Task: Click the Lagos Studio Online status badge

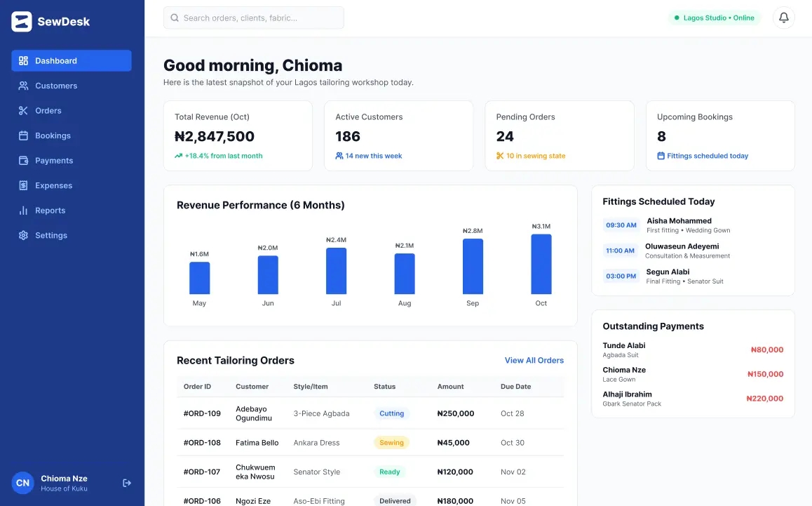Action: (714, 18)
